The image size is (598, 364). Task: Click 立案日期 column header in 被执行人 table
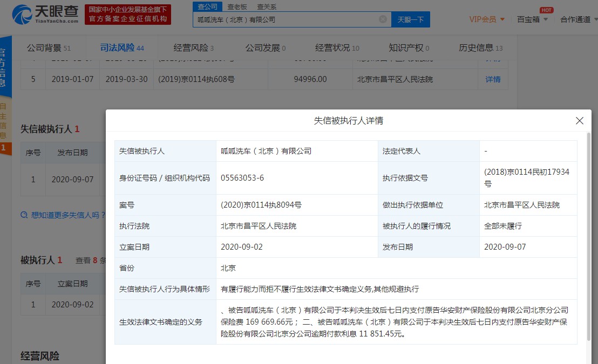(72, 284)
